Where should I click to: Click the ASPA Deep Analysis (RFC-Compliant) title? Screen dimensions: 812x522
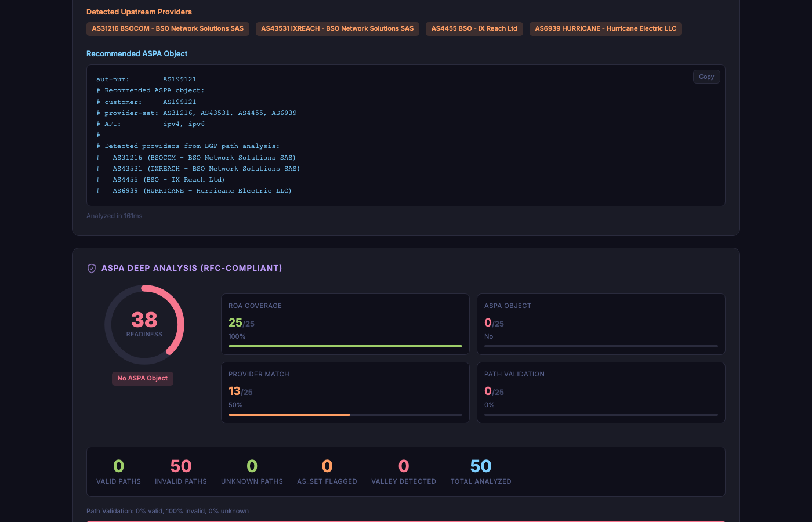click(192, 268)
